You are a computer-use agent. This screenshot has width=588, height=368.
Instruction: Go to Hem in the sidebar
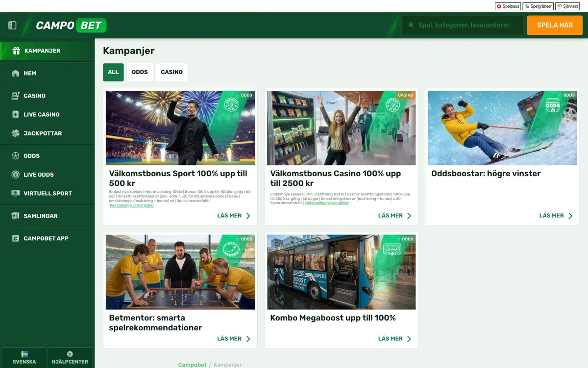[47, 73]
